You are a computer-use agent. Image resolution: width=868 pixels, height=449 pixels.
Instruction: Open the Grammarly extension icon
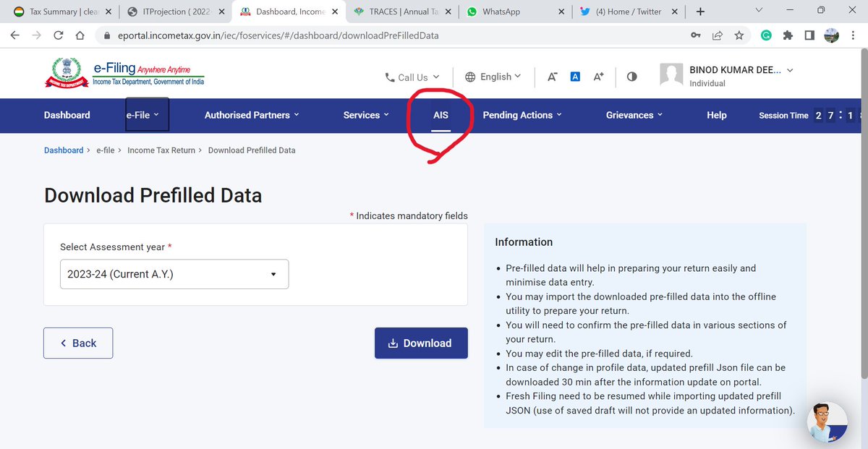(767, 35)
